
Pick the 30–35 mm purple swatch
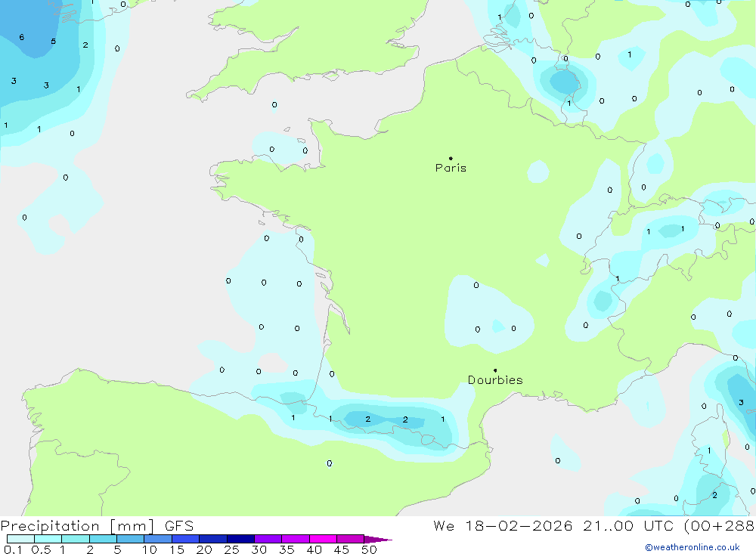coord(268,539)
